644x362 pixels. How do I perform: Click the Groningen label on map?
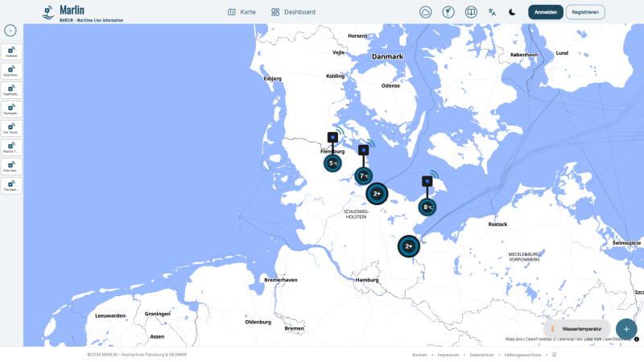coord(157,314)
